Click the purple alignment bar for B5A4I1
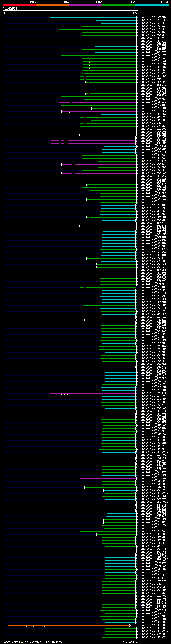 [94, 393]
